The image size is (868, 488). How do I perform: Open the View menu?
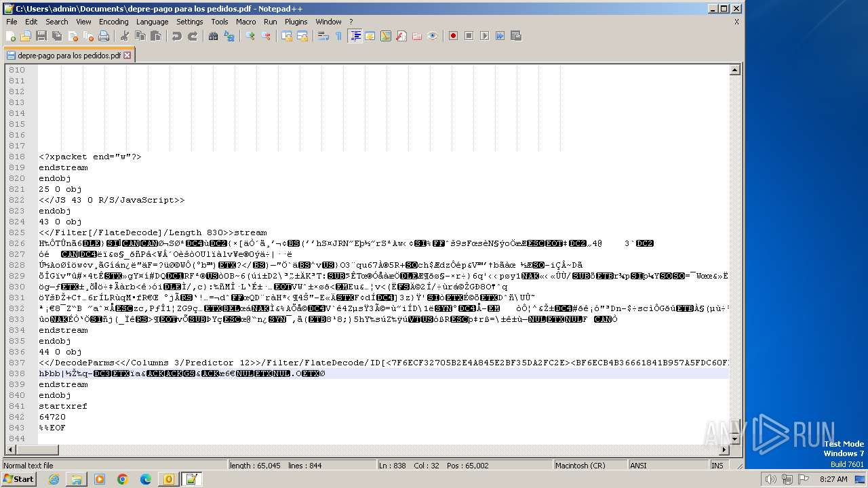coord(83,22)
